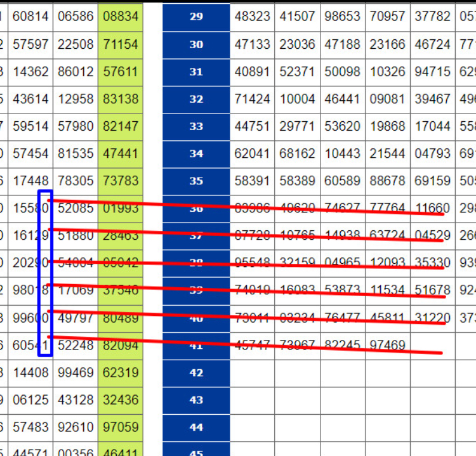Select the green cell with 83138
Screen dimensions: 476x456
pos(120,99)
